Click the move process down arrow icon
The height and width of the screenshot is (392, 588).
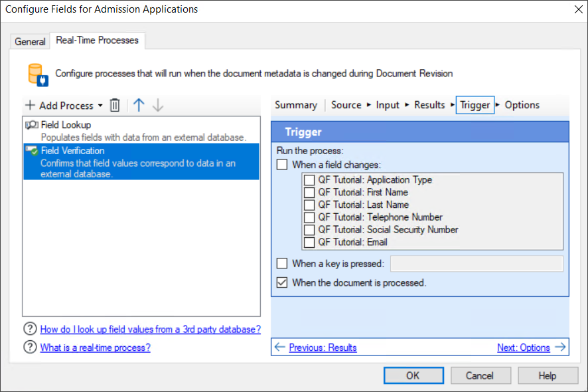(x=157, y=105)
